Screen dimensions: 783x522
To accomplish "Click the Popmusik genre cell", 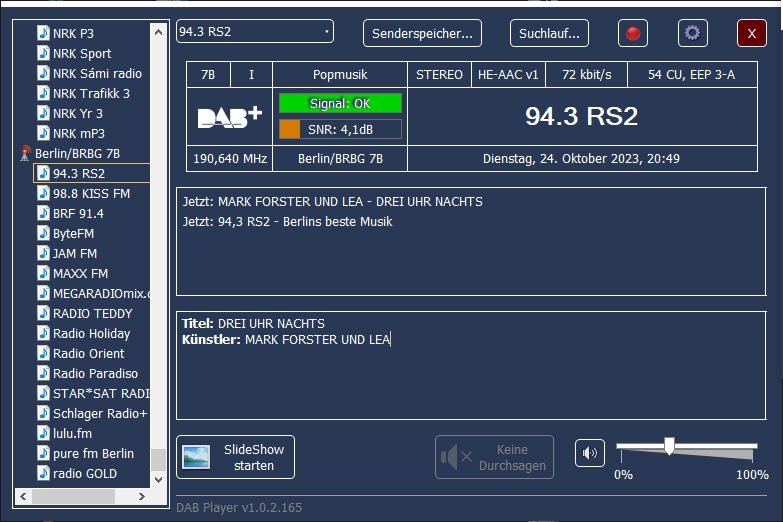I will (340, 75).
